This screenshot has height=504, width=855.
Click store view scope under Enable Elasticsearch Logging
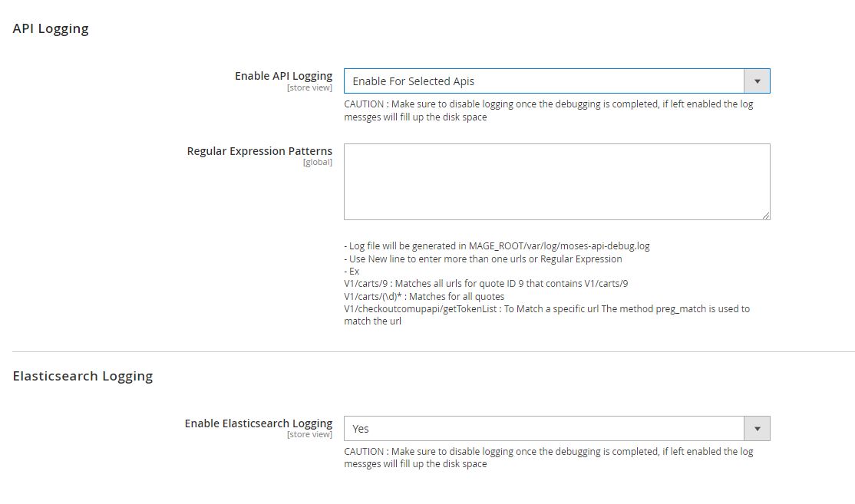coord(309,435)
